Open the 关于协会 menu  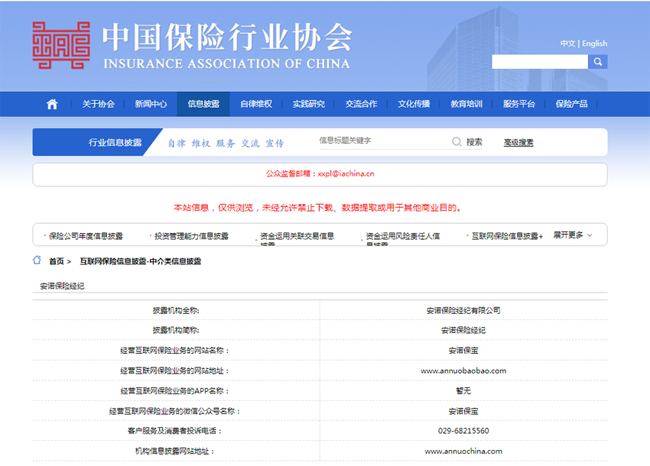[x=98, y=104]
